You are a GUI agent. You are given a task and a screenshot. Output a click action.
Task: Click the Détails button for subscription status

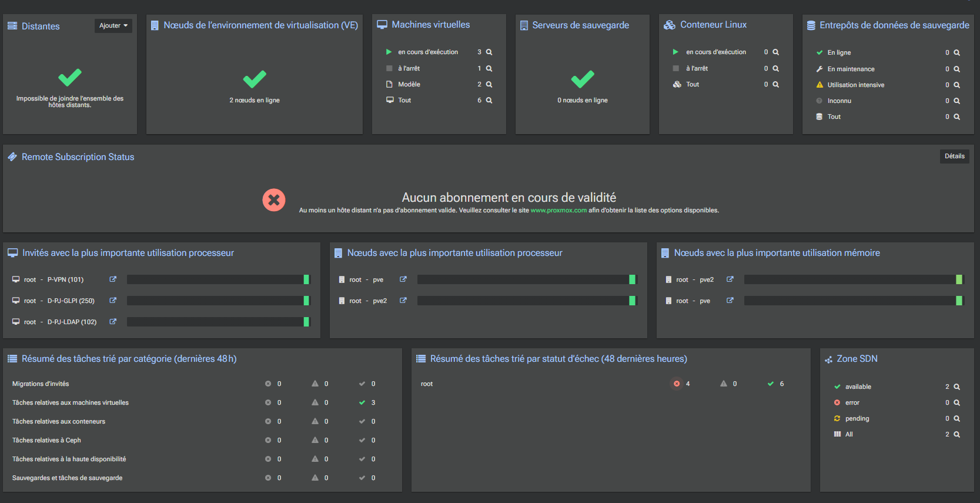[954, 156]
